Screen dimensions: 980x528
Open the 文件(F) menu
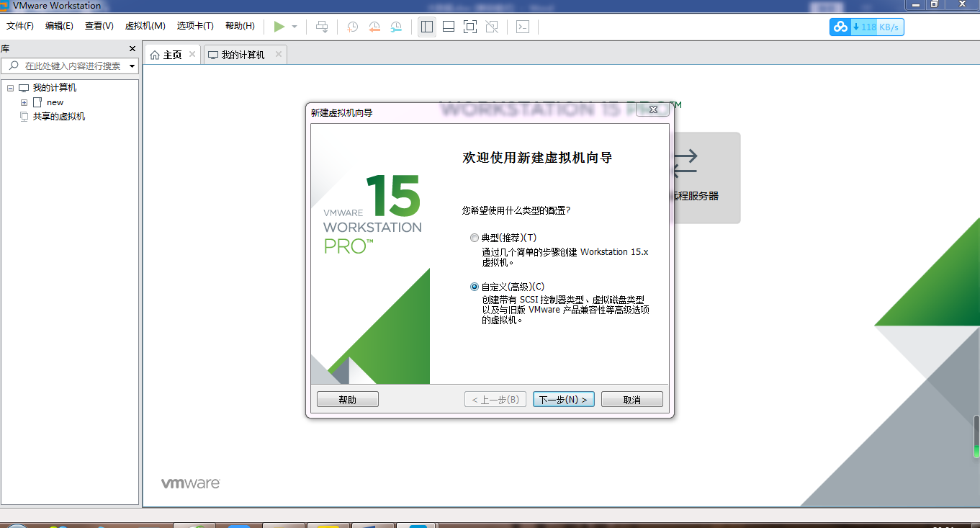[20, 26]
